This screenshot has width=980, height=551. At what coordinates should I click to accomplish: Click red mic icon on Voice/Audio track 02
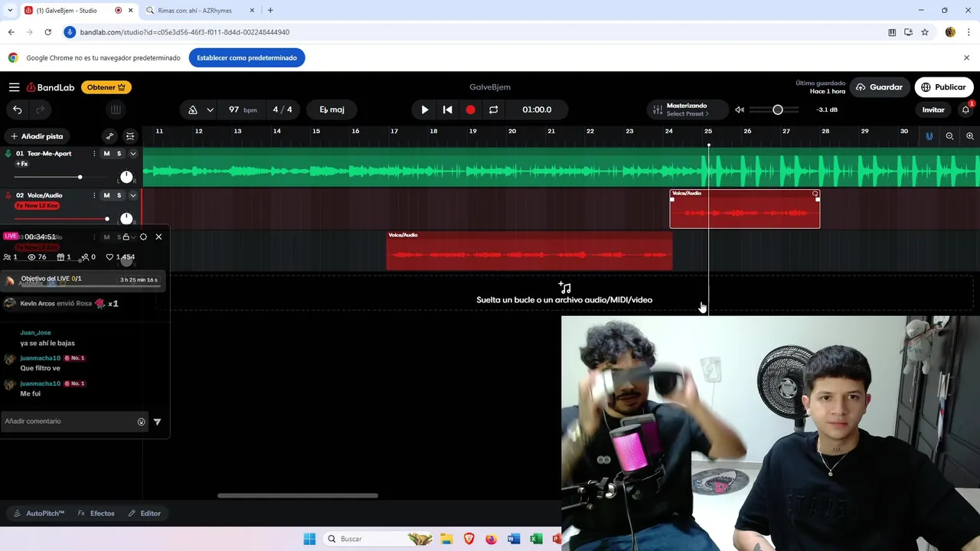coord(8,195)
